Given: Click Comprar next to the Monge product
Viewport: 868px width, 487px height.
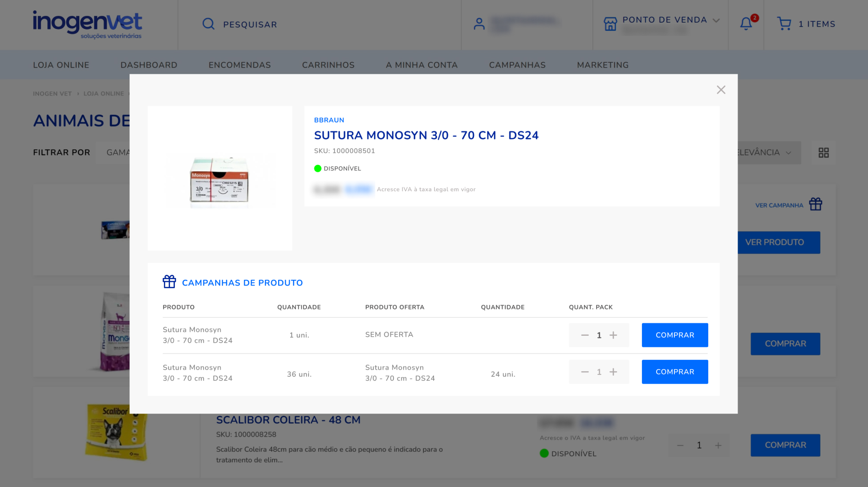Looking at the screenshot, I should point(785,344).
